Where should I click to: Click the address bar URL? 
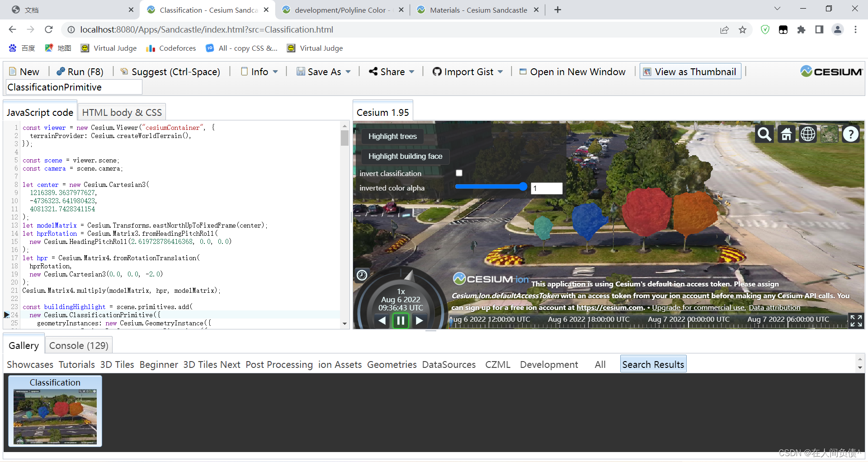[207, 29]
